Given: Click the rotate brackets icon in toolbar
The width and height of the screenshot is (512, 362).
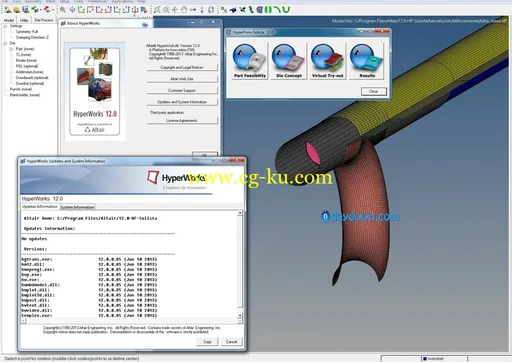Looking at the screenshot, I should (x=211, y=10).
